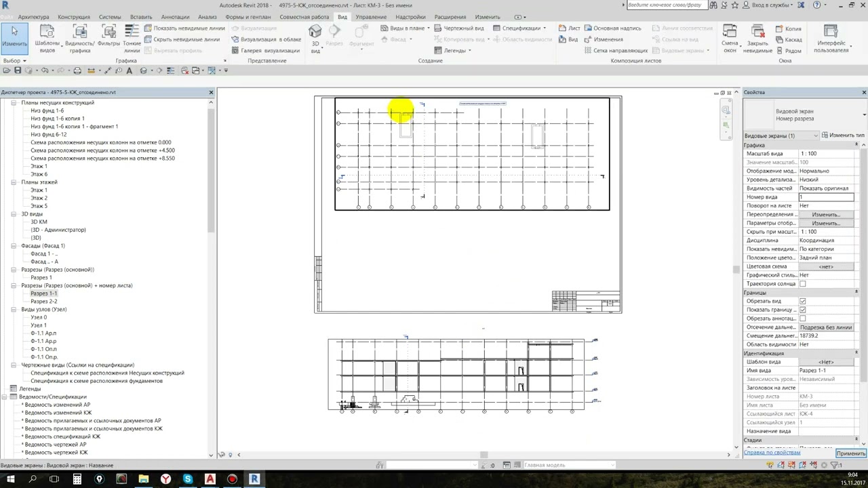Open Интерфейс пользователя user interface tool

tap(831, 39)
